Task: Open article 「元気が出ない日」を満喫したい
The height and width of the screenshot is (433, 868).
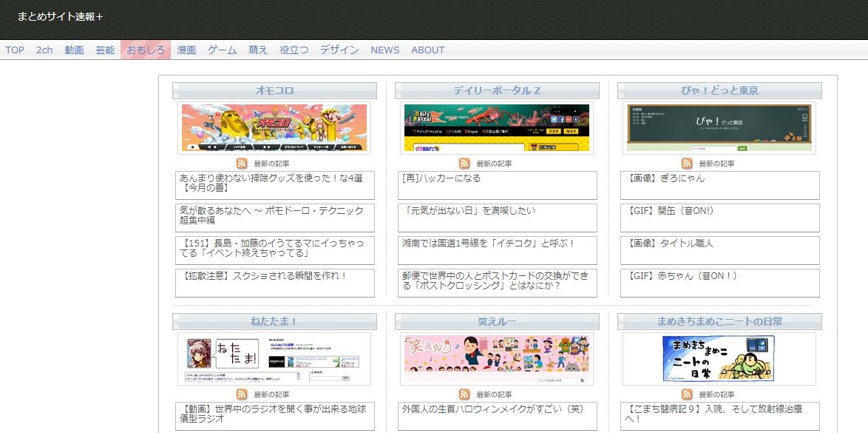Action: point(498,218)
